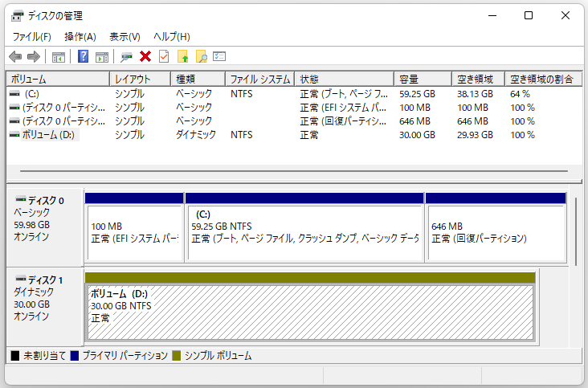Open the blue Help question mark icon
The height and width of the screenshot is (388, 588).
83,56
